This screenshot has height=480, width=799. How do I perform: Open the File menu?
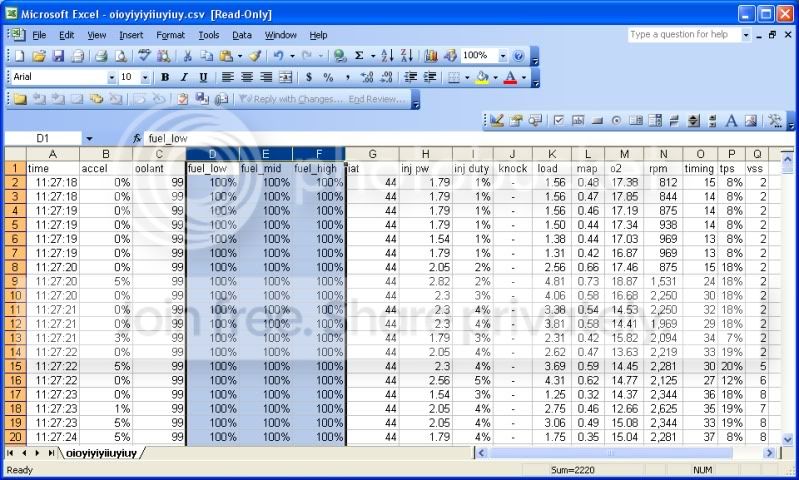coord(39,35)
